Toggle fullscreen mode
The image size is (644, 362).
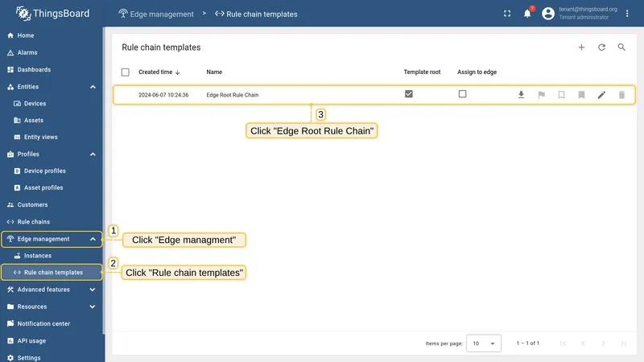click(x=507, y=14)
